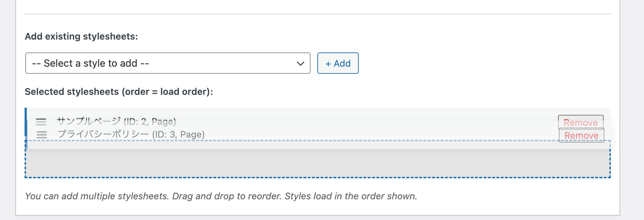Remove the サンプルページ stylesheet

click(581, 122)
